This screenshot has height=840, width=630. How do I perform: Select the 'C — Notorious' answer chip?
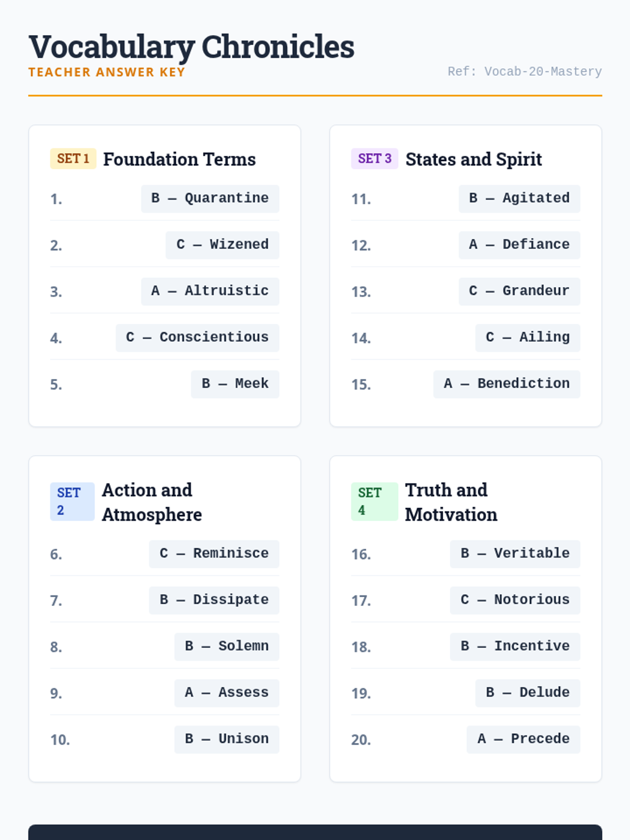(515, 600)
